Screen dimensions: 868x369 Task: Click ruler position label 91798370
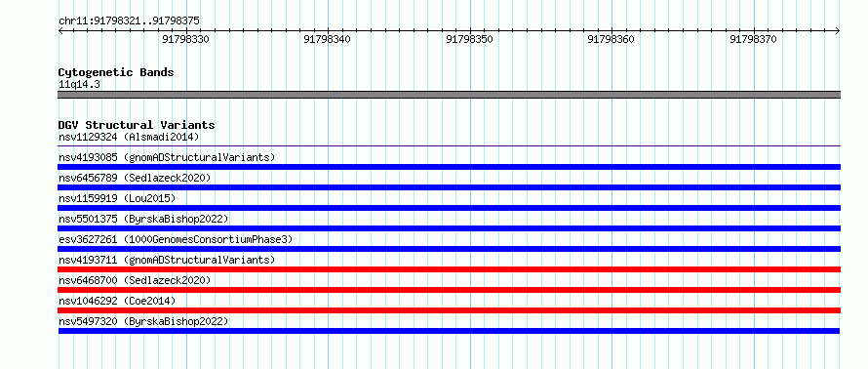pos(754,39)
